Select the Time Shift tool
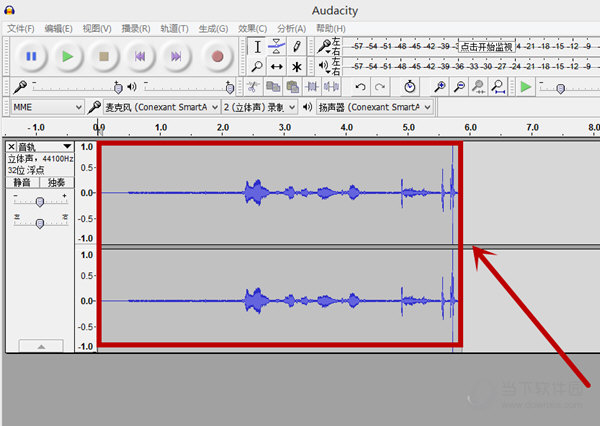Image resolution: width=600 pixels, height=426 pixels. click(277, 67)
